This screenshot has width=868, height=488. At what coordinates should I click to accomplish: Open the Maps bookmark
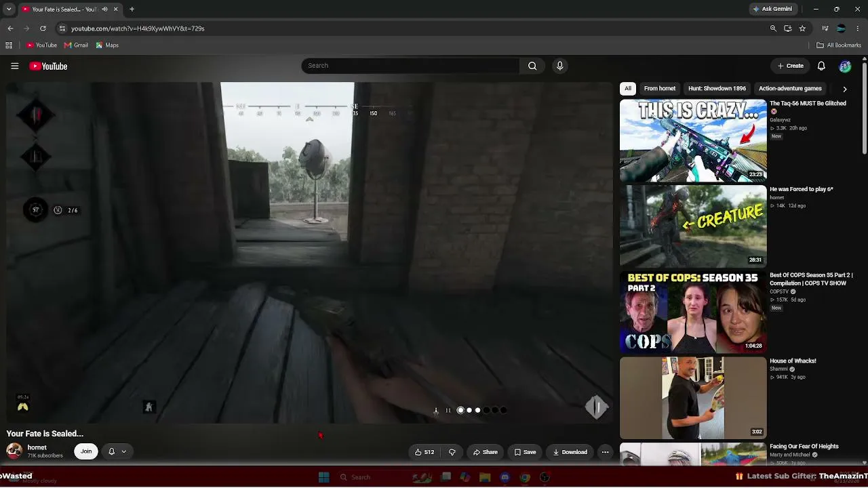107,45
